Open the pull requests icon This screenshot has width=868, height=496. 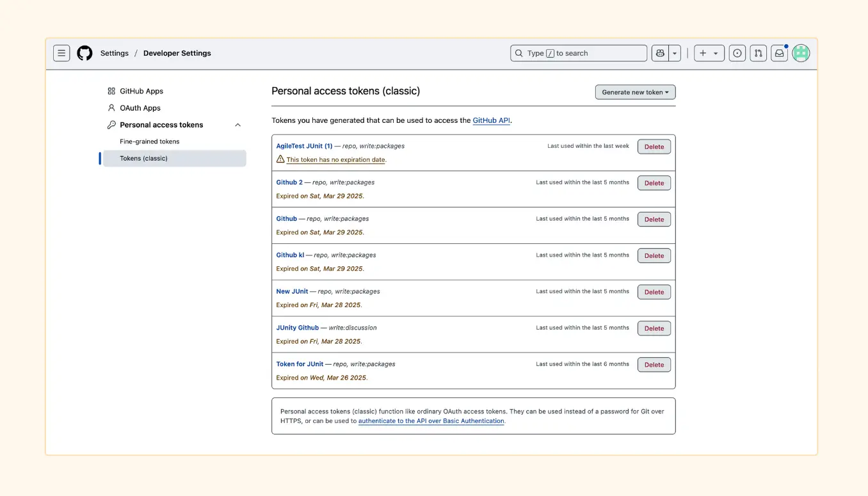point(758,53)
